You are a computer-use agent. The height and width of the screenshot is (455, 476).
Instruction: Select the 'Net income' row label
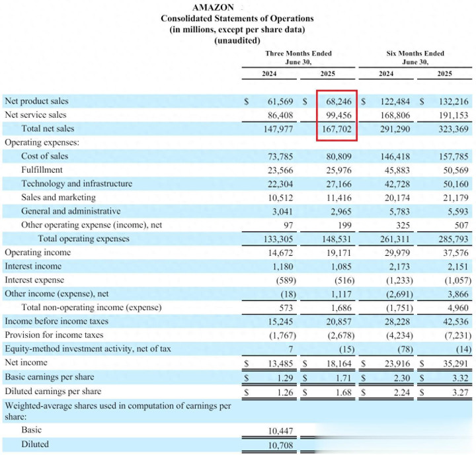pyautogui.click(x=26, y=362)
